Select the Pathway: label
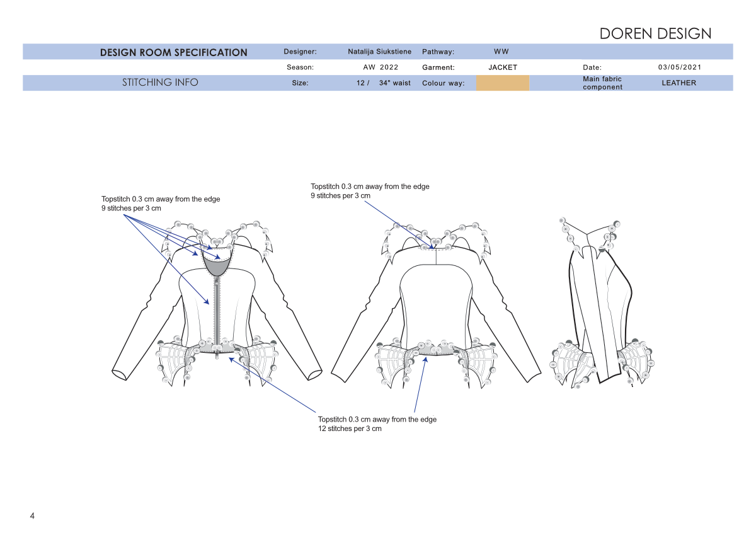 coord(438,52)
